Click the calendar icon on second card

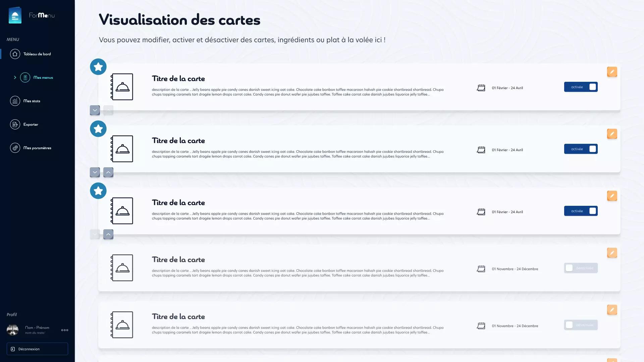(x=481, y=150)
